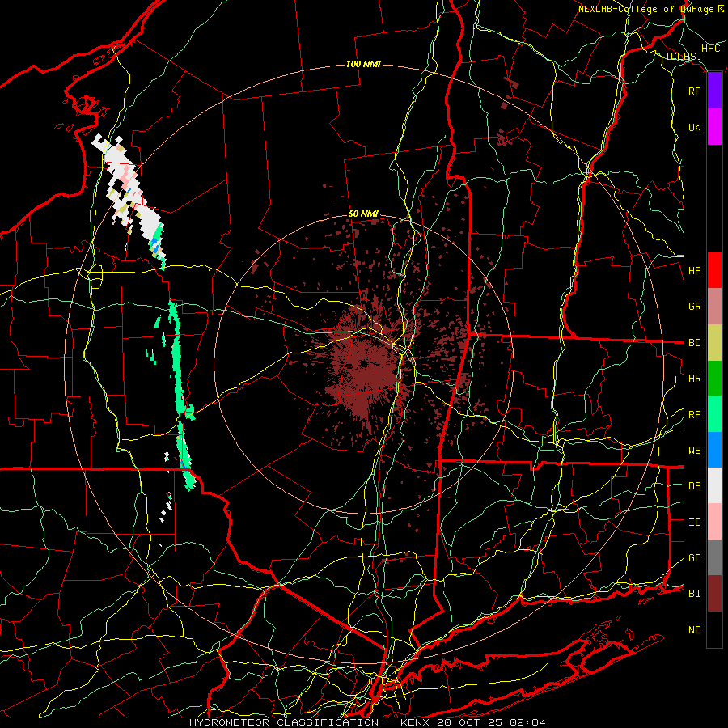Image resolution: width=728 pixels, height=728 pixels.
Task: Pick the blue WS legend color block
Action: pyautogui.click(x=714, y=450)
